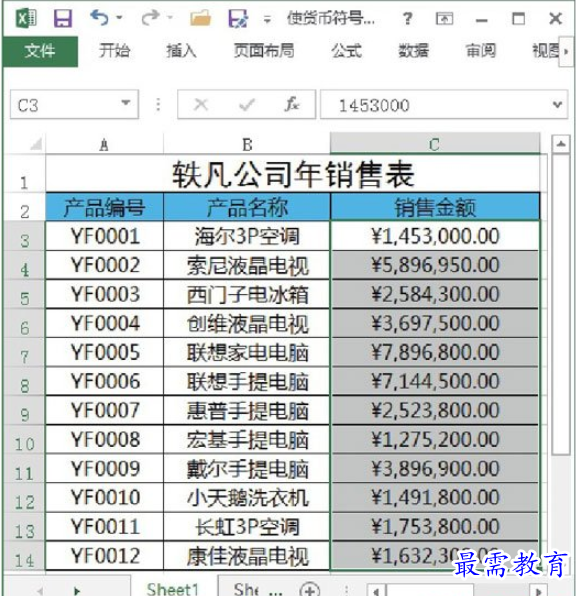Cancel the entry with the X formula button

[201, 104]
